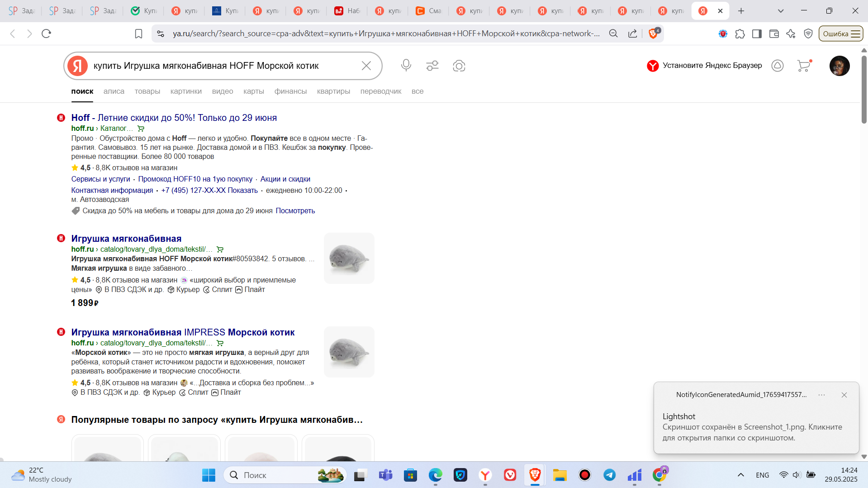Open the переводчик search tab
This screenshot has height=488, width=868.
tap(381, 91)
